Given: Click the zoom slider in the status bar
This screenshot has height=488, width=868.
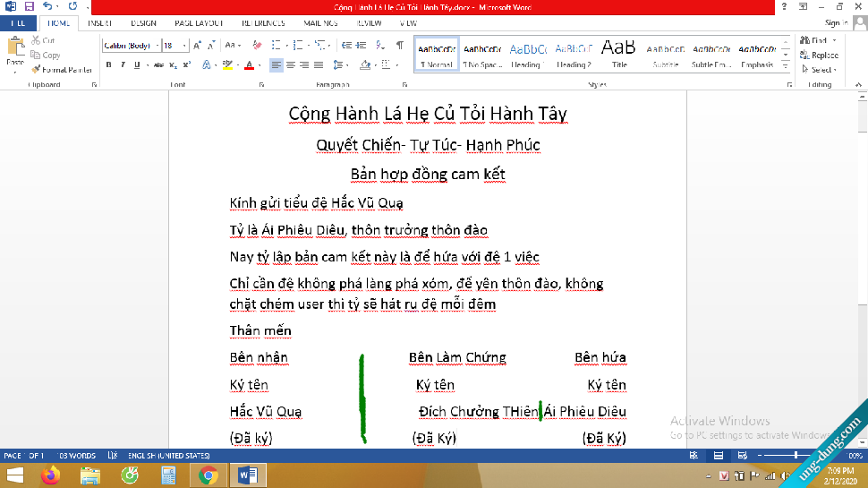Looking at the screenshot, I should [x=796, y=456].
